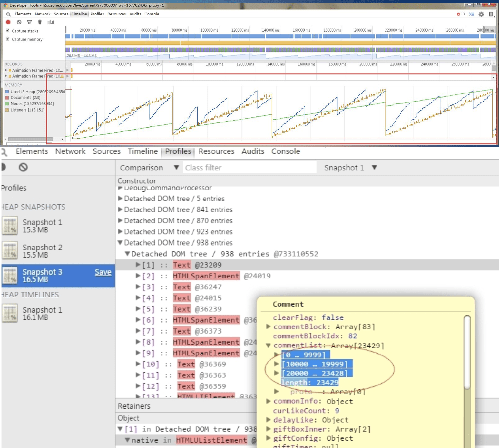Uncheck the Capture stacks checkbox

[x=8, y=31]
